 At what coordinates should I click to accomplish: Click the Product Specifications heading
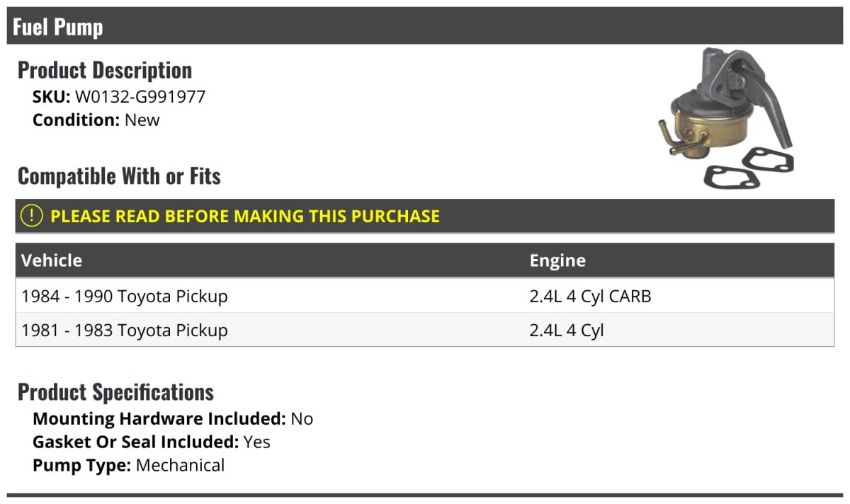click(115, 392)
